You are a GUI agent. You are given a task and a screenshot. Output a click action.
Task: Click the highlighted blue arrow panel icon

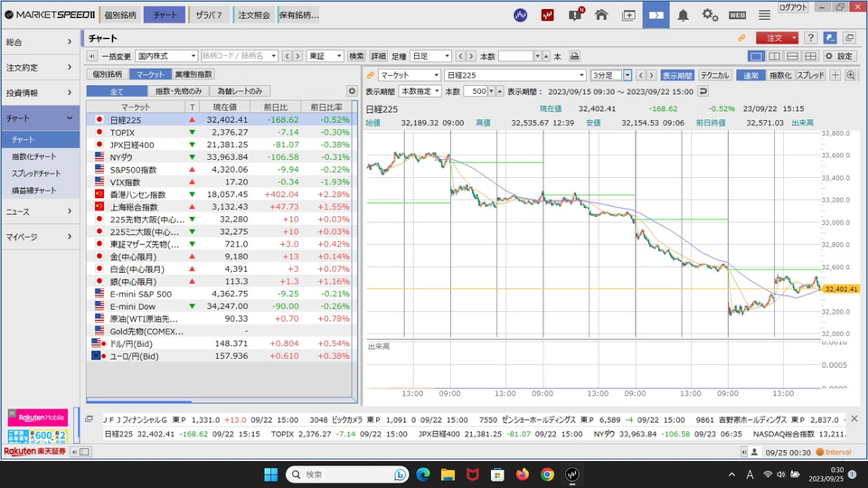click(x=656, y=15)
